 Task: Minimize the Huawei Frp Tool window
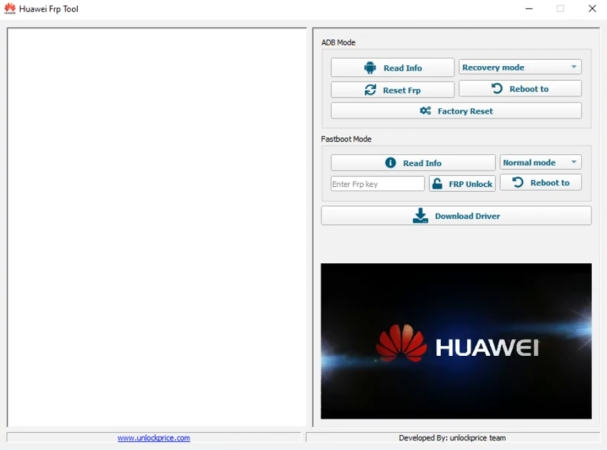click(529, 9)
